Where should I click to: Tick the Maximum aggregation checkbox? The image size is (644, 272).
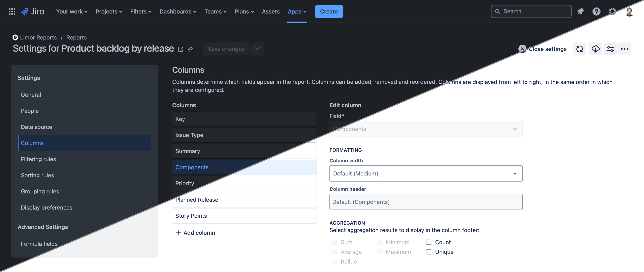[379, 252]
